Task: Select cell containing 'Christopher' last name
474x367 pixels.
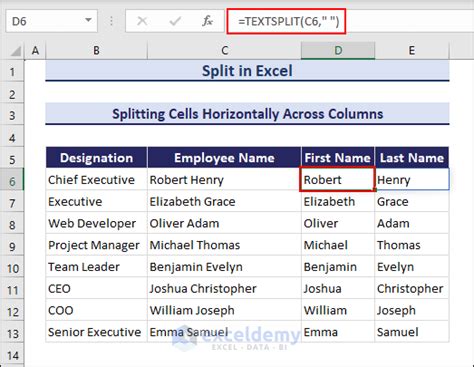Action: (x=412, y=288)
